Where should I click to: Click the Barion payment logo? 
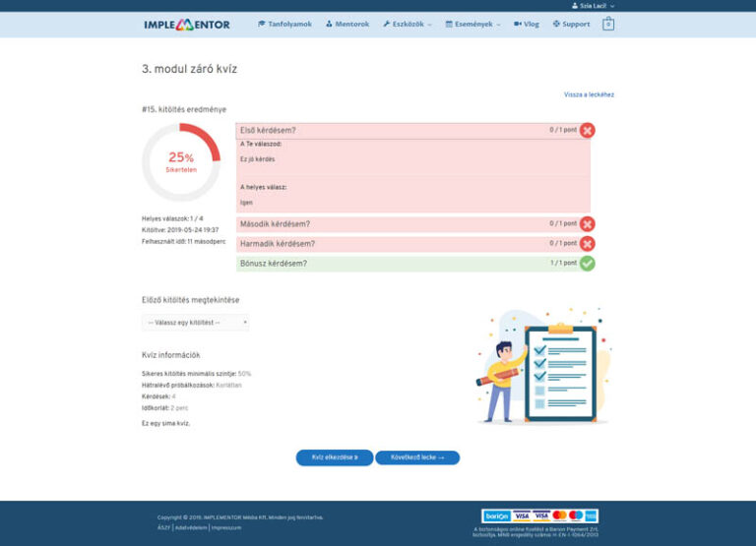[x=496, y=516]
